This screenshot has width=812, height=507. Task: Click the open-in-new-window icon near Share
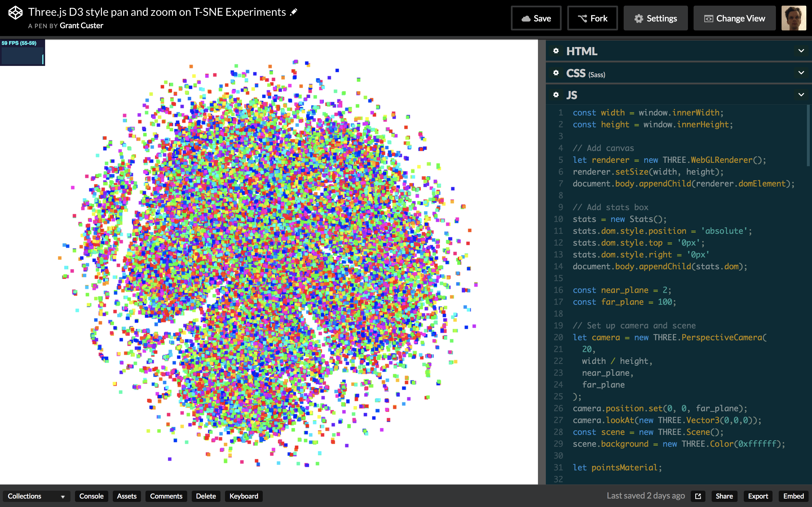tap(698, 496)
